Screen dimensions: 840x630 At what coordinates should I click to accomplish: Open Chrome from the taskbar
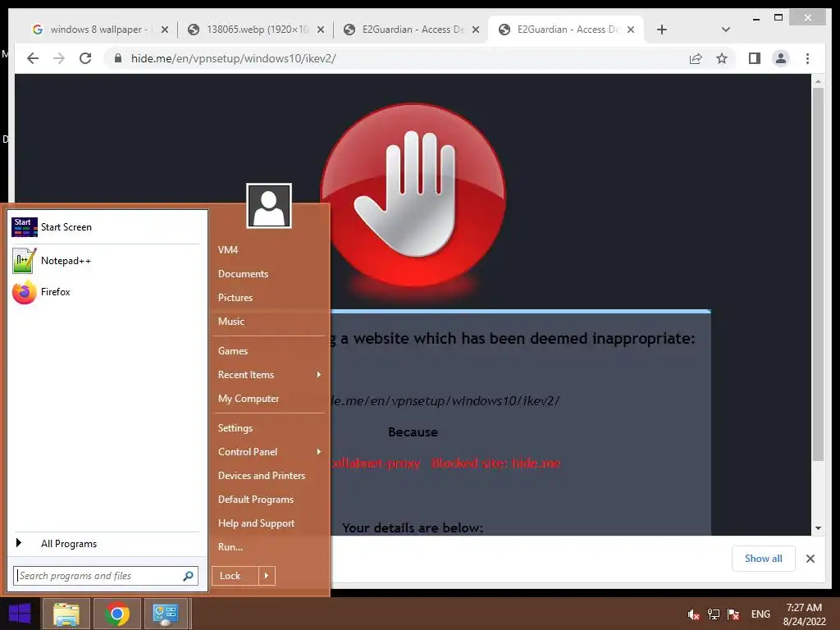[x=117, y=614]
